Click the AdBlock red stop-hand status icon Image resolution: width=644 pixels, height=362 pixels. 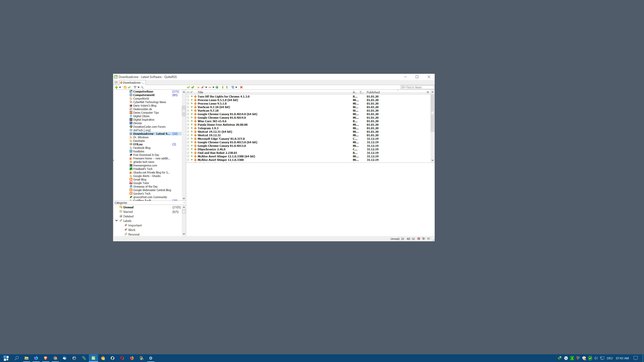[419, 239]
